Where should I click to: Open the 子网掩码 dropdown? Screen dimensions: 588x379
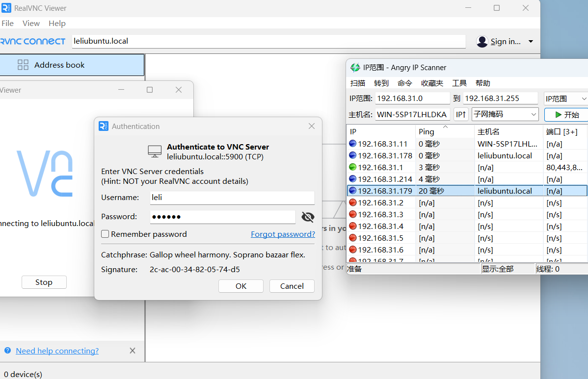click(x=505, y=114)
